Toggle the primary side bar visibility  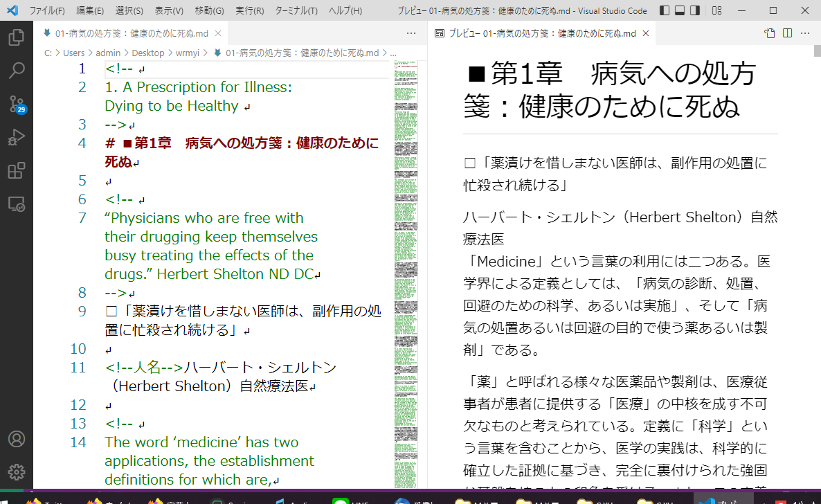[x=665, y=11]
